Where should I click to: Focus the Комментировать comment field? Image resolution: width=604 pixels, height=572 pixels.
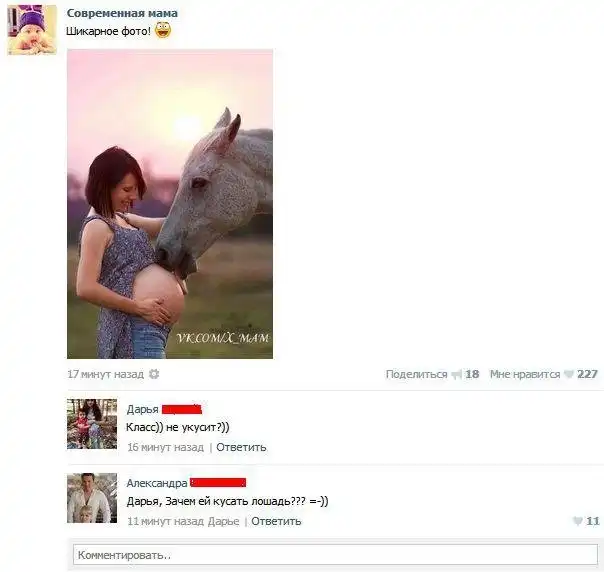point(336,555)
